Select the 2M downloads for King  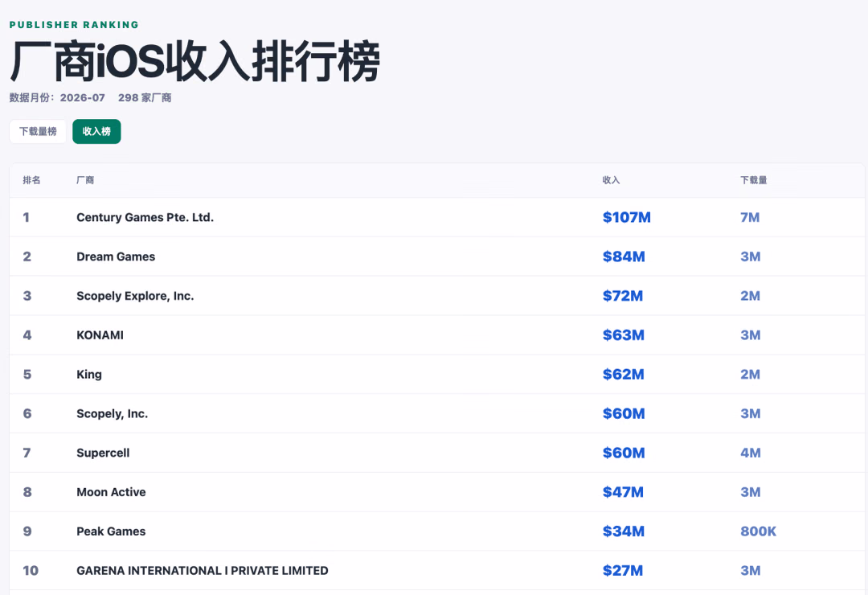(750, 375)
